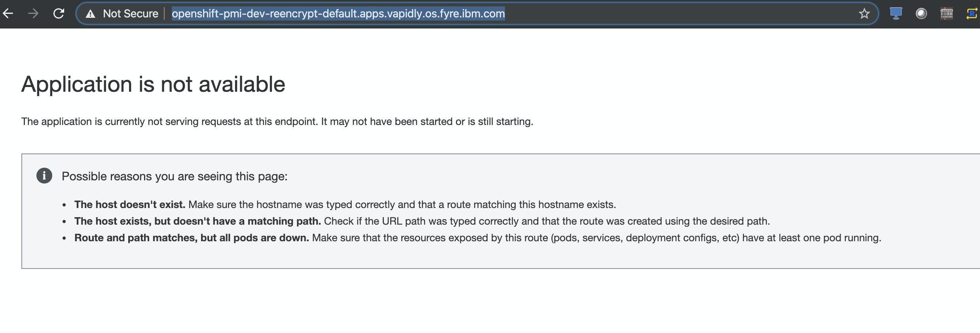Viewport: 980px width, 333px height.
Task: Click the Possible reasons heading text
Action: (x=175, y=176)
